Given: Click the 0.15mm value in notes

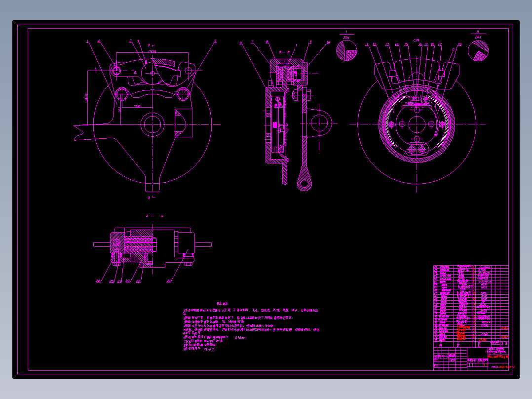Looking at the screenshot, I should (240, 338).
